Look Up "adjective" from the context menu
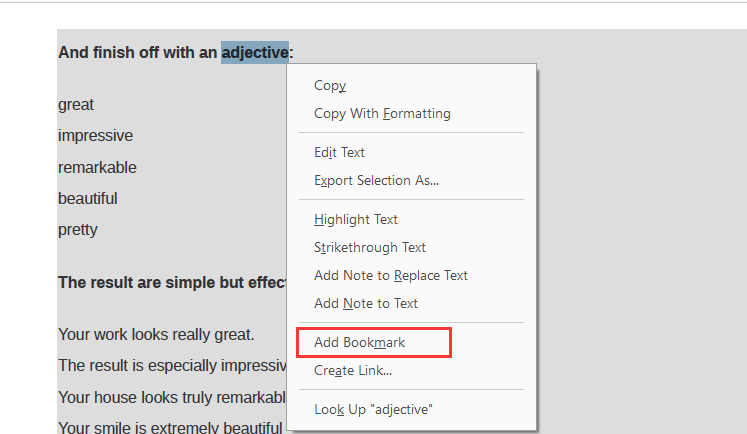 (x=373, y=410)
